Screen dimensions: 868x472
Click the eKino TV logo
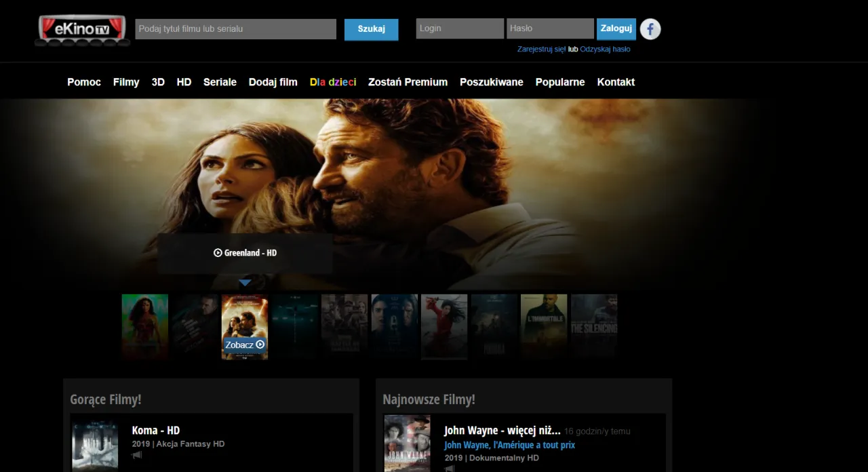coord(82,31)
